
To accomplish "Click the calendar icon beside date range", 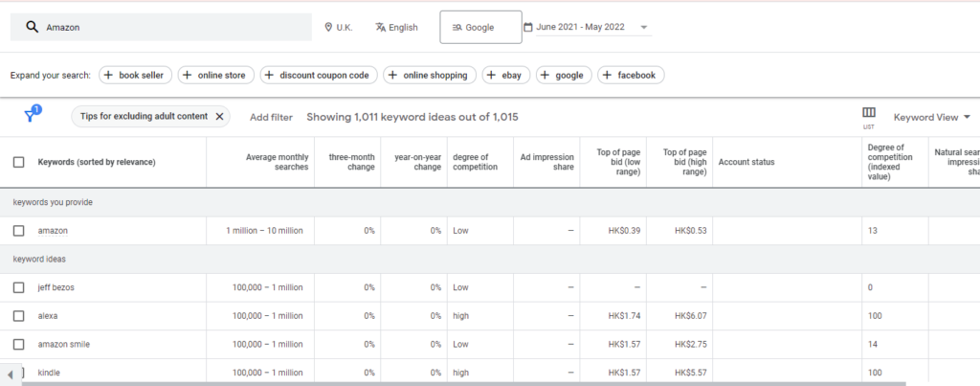I will [528, 27].
